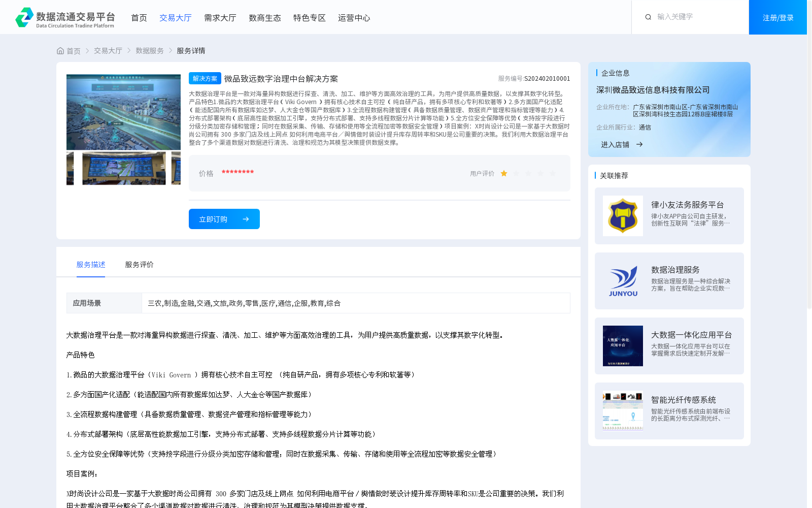Screen dimensions: 812x508
Task: Click the second rating star
Action: (x=516, y=174)
